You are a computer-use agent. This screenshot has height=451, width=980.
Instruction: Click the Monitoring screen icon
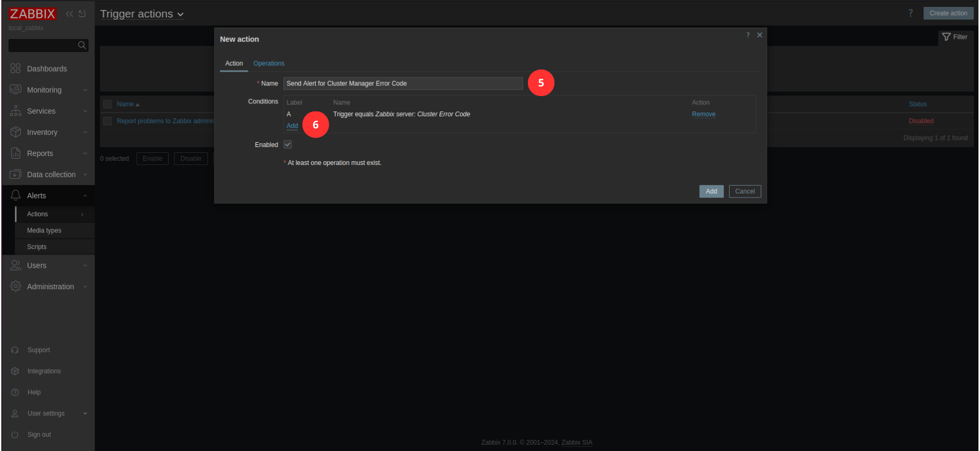pos(15,90)
